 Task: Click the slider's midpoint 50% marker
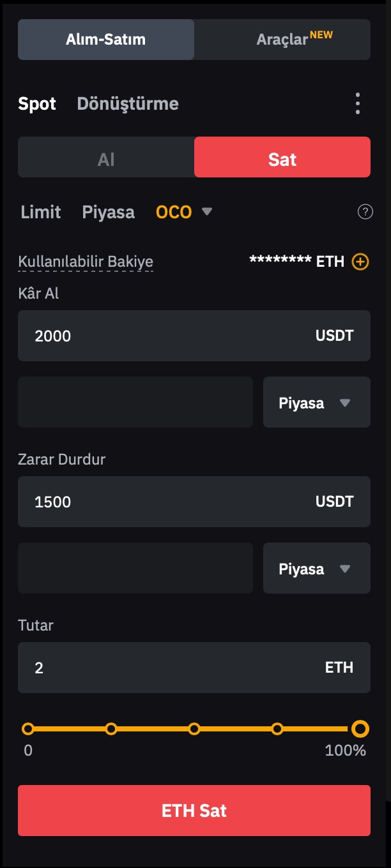194,729
